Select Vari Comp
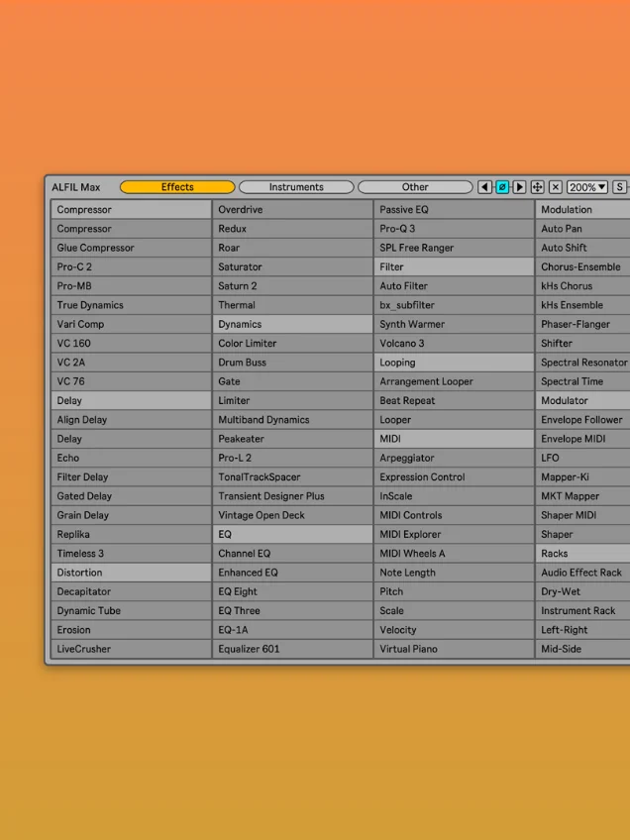 point(131,324)
